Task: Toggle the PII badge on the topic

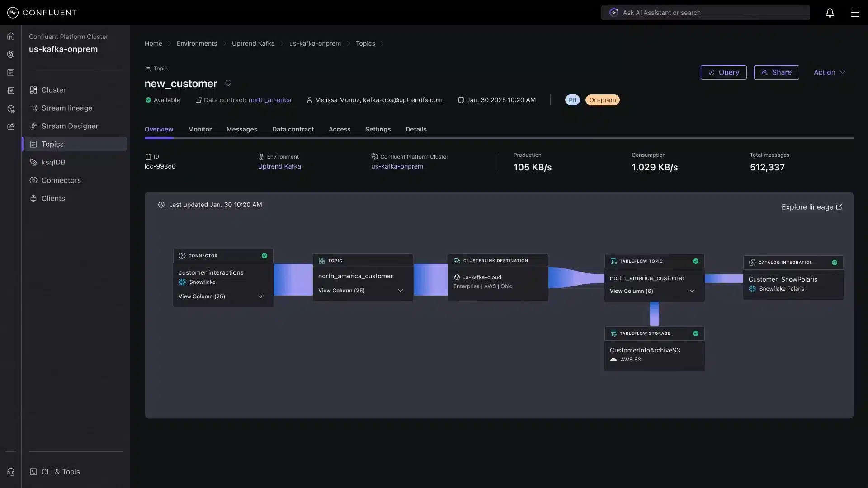Action: tap(572, 99)
